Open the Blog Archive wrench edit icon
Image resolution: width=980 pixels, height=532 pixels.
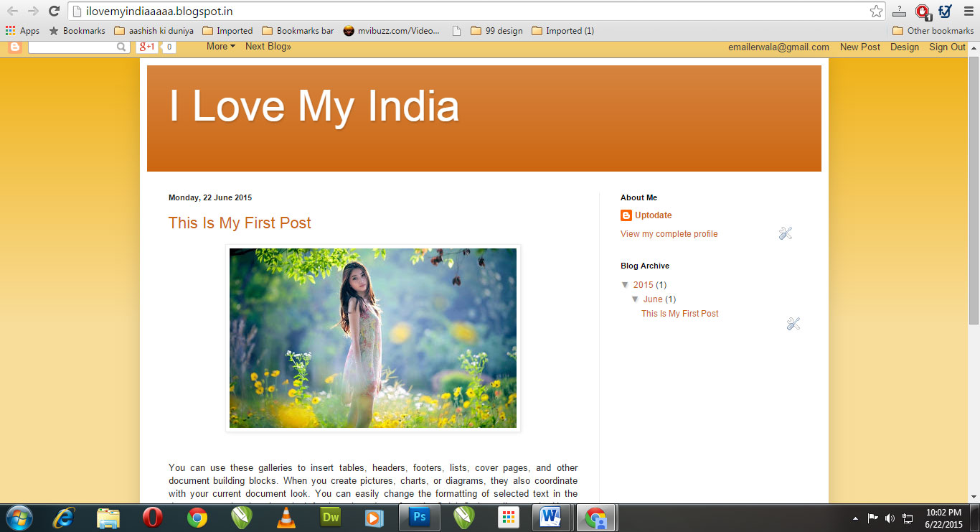pyautogui.click(x=793, y=324)
